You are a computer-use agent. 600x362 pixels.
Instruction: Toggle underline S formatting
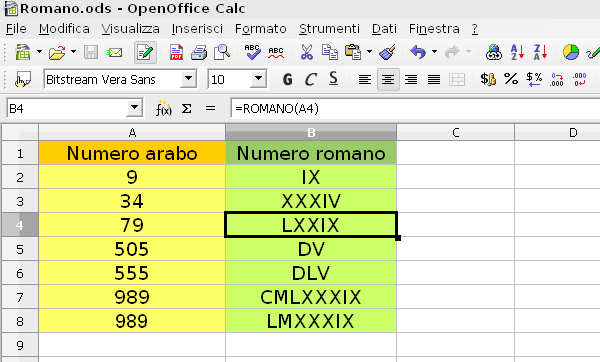tap(333, 79)
